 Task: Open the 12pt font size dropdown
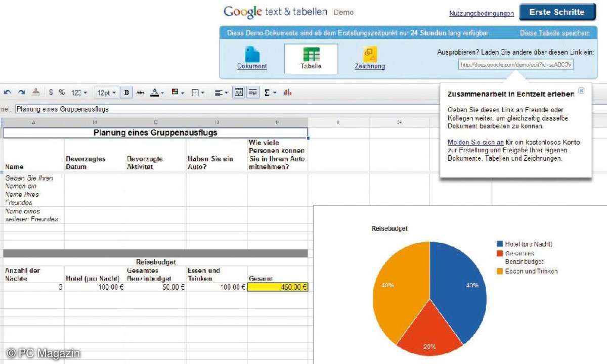tap(106, 93)
